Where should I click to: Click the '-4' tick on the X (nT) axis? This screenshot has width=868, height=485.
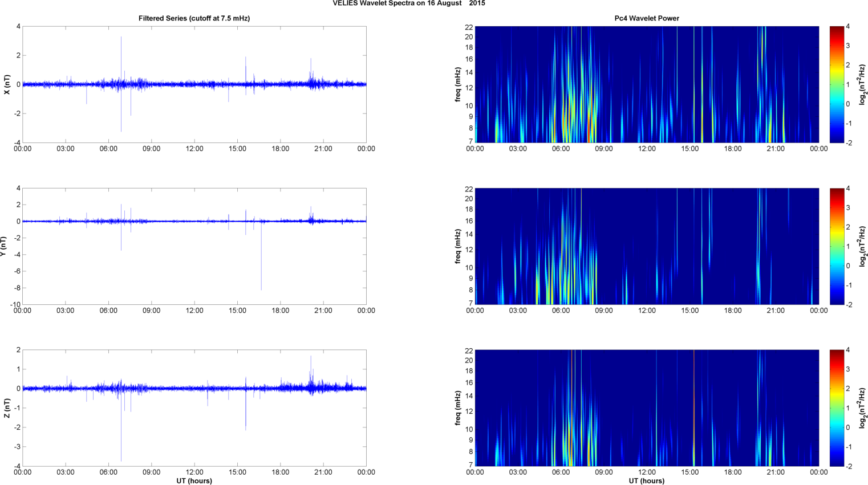point(17,142)
